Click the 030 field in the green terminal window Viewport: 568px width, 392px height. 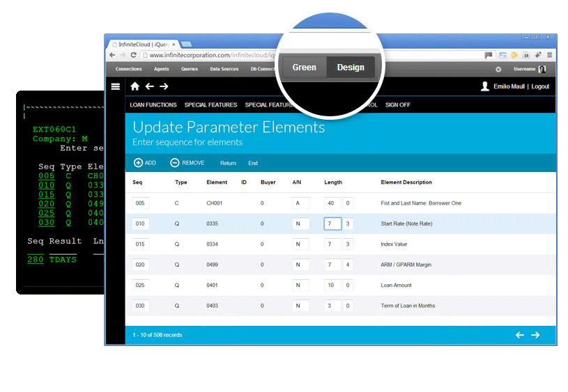click(x=47, y=223)
